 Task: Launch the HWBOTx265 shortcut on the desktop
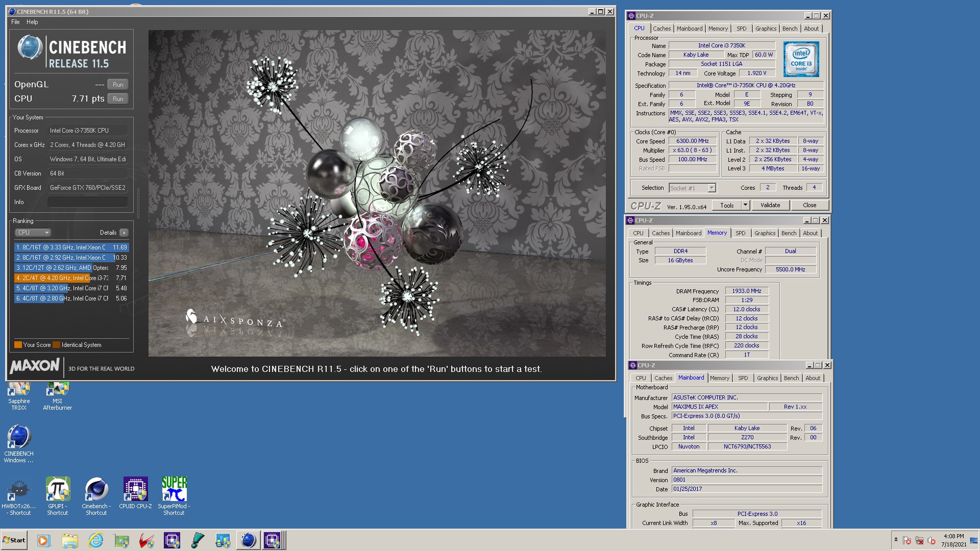click(x=19, y=496)
